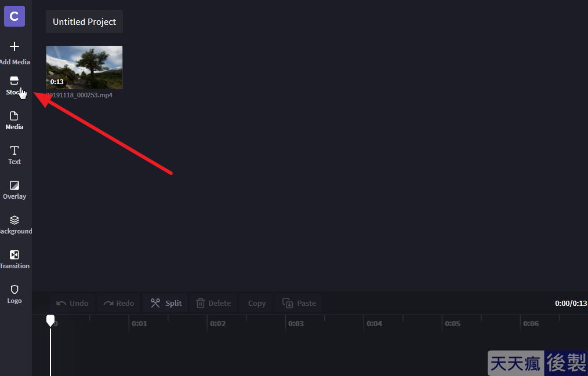Open the Stock library
Screen dimensions: 588x376
14,86
